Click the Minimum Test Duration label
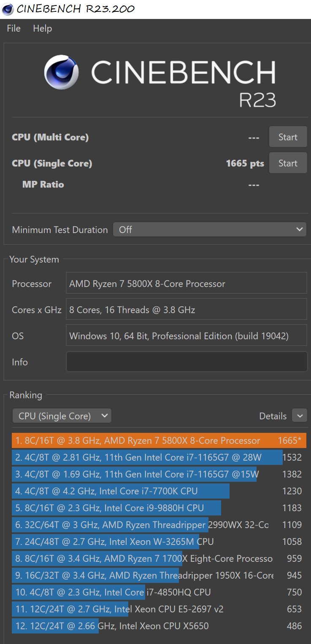 [60, 230]
